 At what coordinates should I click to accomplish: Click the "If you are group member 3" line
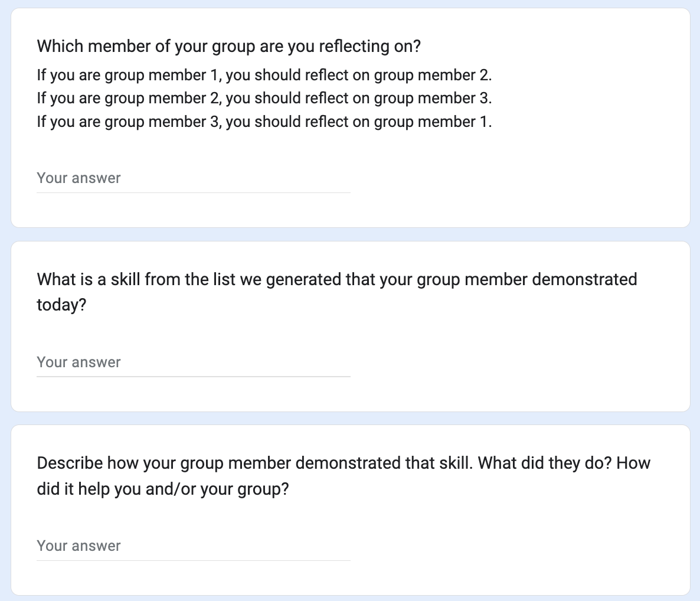click(130, 122)
